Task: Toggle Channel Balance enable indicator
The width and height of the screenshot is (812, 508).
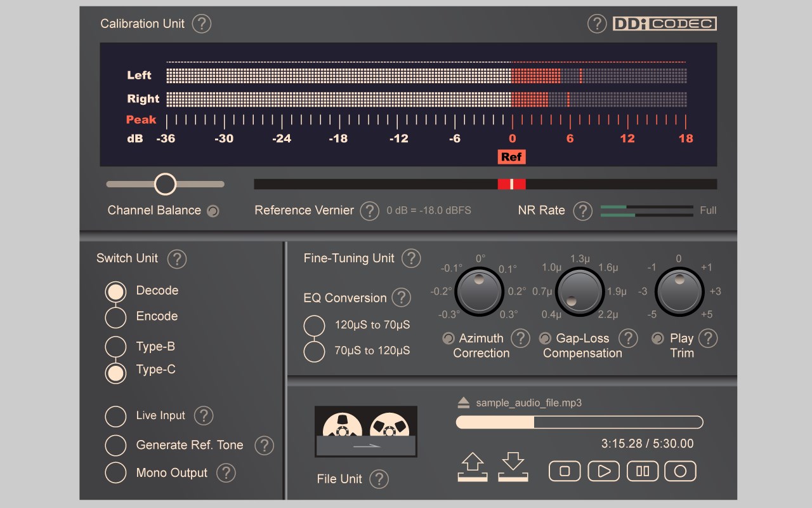Action: click(x=213, y=211)
